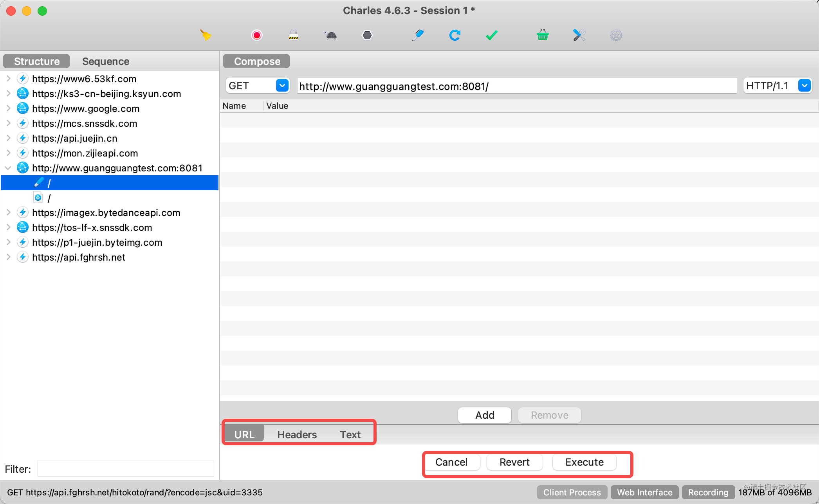Open the wrench tools icon
The height and width of the screenshot is (504, 819).
pyautogui.click(x=579, y=35)
